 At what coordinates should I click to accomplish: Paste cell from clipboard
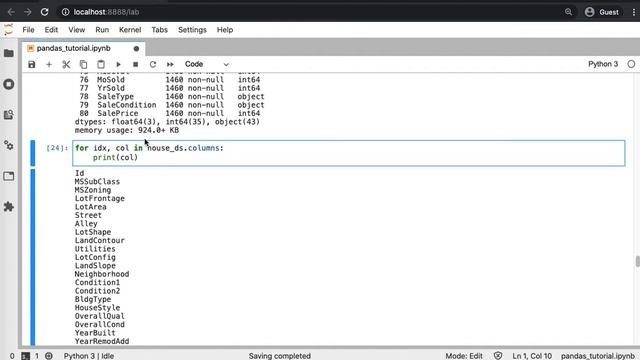click(x=101, y=64)
